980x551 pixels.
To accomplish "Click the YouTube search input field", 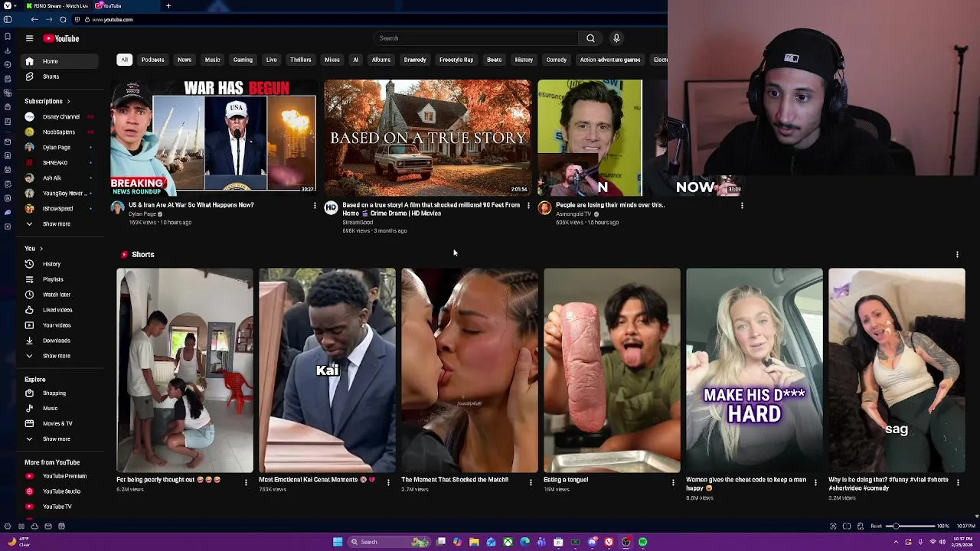I will click(476, 38).
